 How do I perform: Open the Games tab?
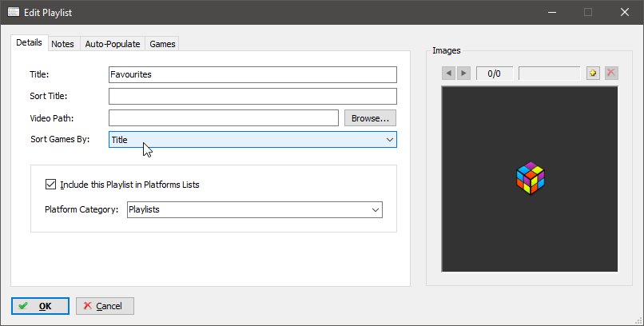162,44
